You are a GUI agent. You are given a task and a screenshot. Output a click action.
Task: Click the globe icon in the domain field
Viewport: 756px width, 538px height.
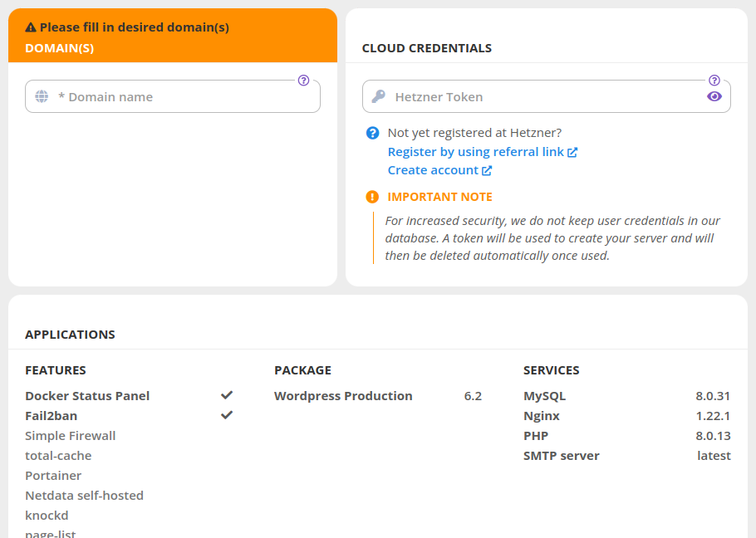click(42, 96)
